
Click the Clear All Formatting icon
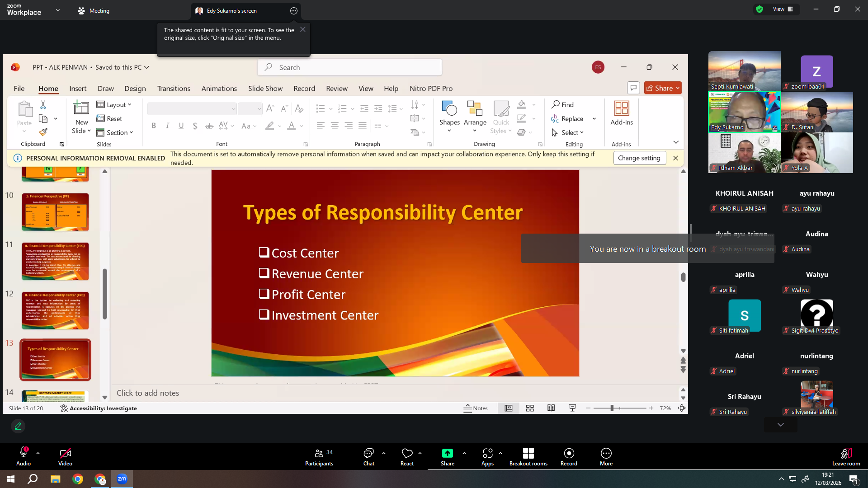(x=299, y=108)
